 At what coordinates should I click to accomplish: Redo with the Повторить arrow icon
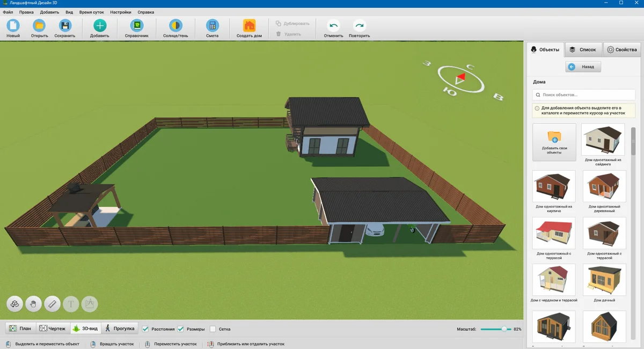point(360,25)
